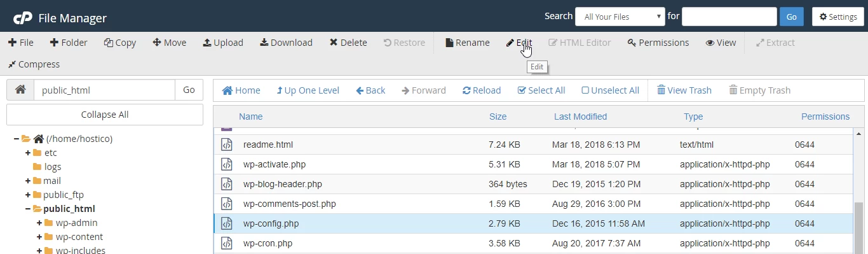
Task: Click the Move toolbar button
Action: coord(170,43)
